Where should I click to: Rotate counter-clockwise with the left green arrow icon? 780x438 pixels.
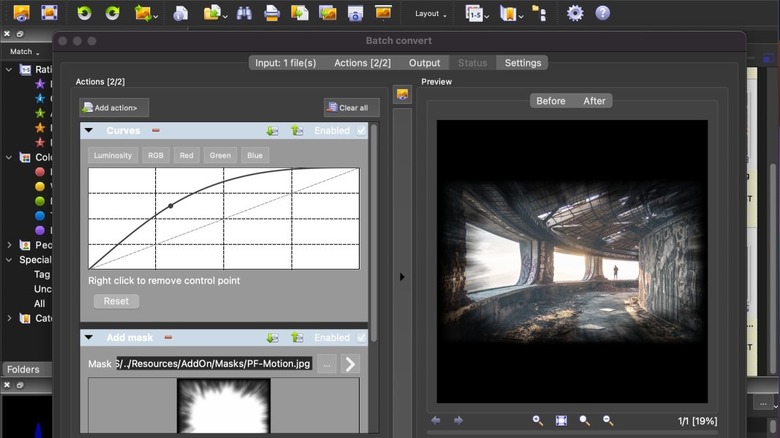[x=85, y=13]
